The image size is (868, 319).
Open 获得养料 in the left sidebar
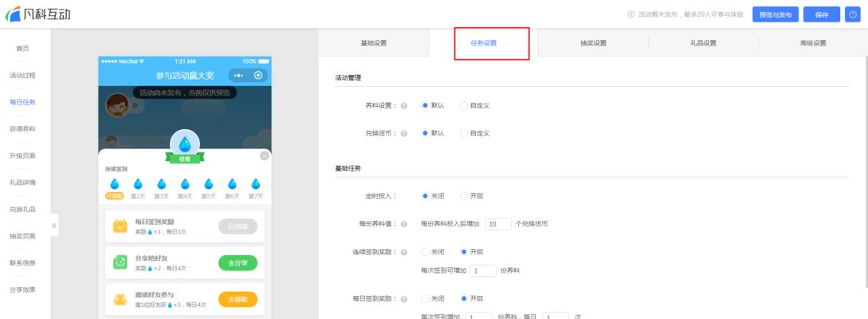pyautogui.click(x=22, y=129)
